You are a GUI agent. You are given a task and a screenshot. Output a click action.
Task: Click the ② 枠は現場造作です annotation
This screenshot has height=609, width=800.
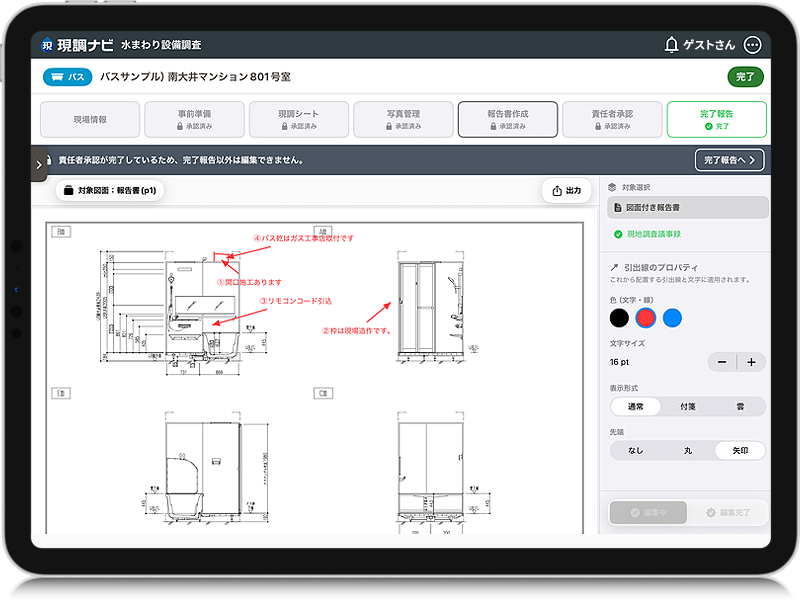click(357, 331)
